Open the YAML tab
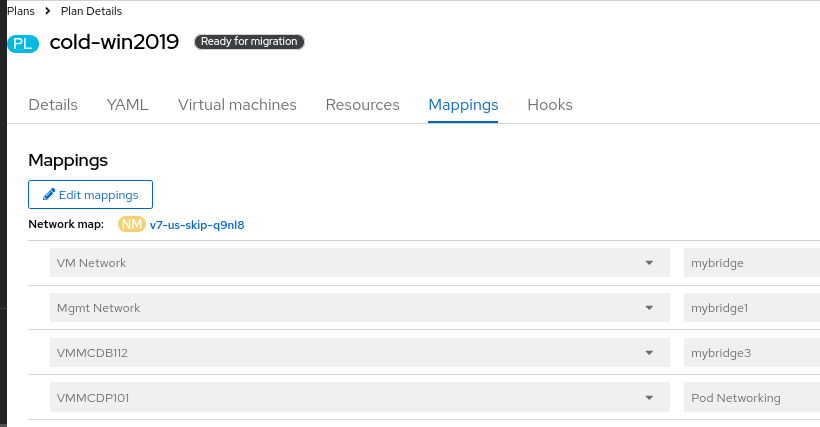The image size is (820, 427). coord(127,105)
